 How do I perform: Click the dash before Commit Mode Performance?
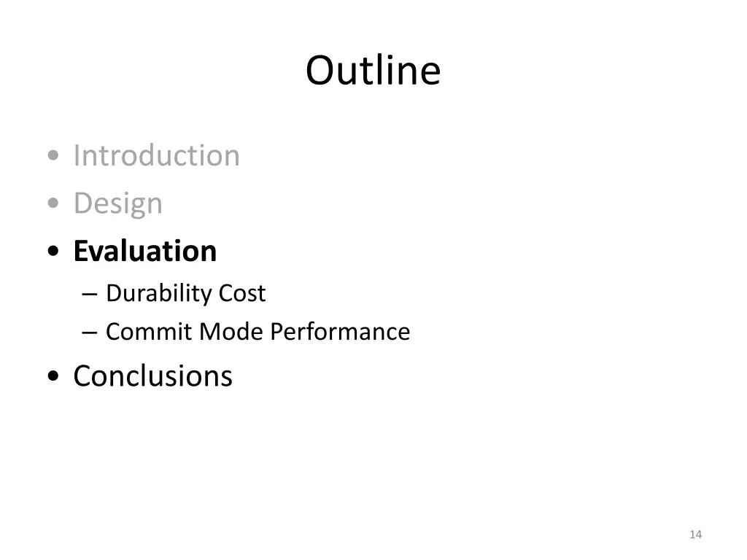(x=90, y=332)
